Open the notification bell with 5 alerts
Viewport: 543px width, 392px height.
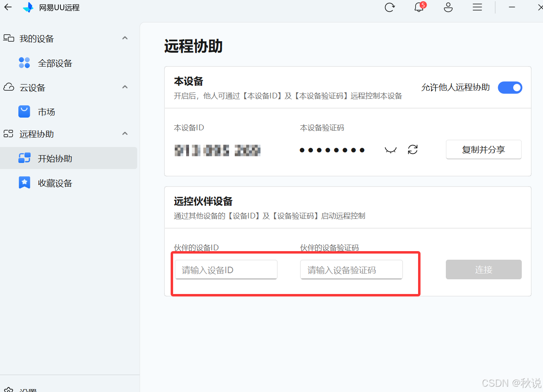tap(418, 7)
